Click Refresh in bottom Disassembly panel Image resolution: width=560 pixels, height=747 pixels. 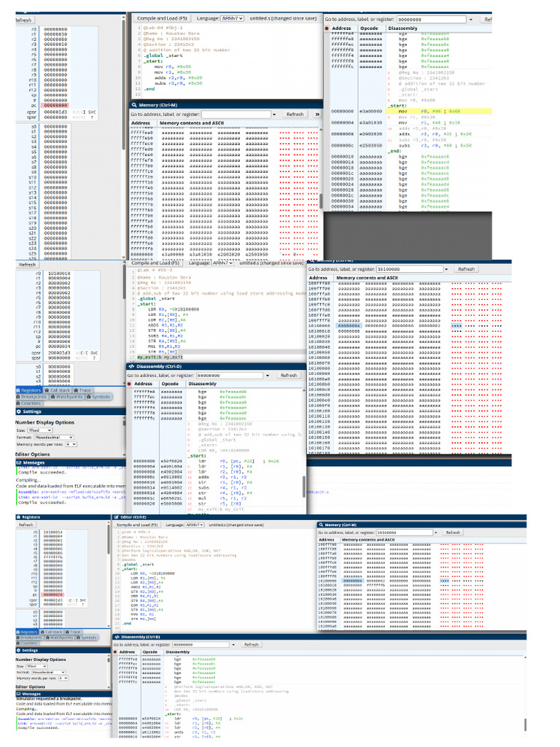[x=252, y=644]
